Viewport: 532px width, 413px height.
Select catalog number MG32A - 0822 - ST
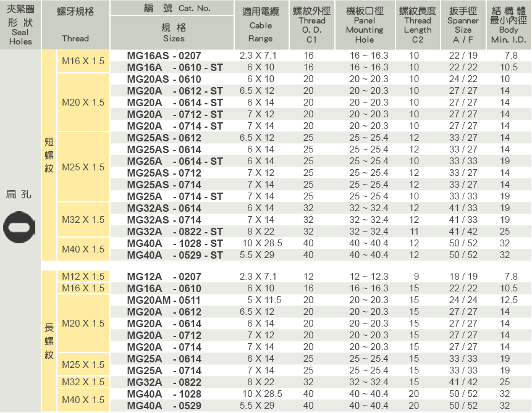click(175, 232)
